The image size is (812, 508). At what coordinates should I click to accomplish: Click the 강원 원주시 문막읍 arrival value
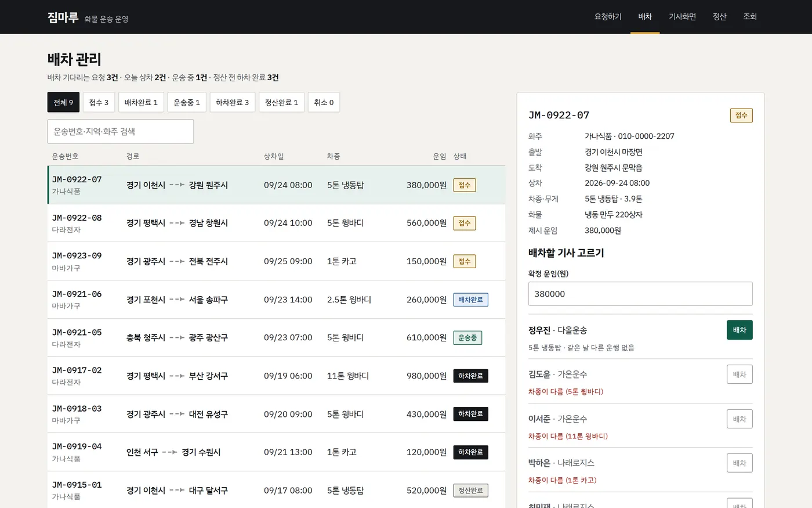point(614,167)
